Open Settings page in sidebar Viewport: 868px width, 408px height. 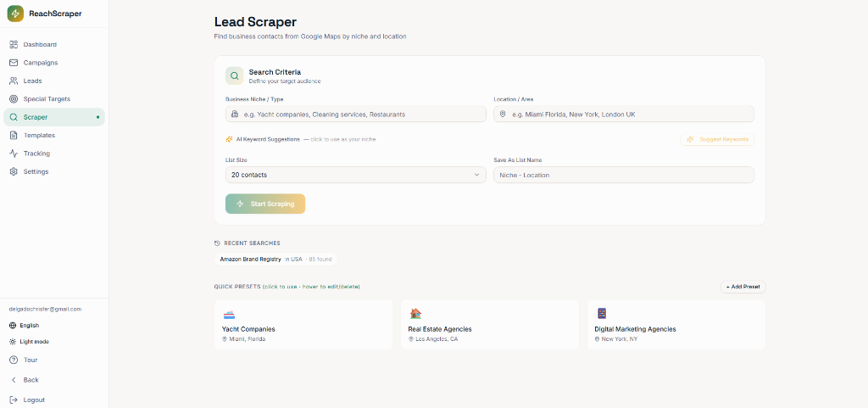click(x=54, y=171)
